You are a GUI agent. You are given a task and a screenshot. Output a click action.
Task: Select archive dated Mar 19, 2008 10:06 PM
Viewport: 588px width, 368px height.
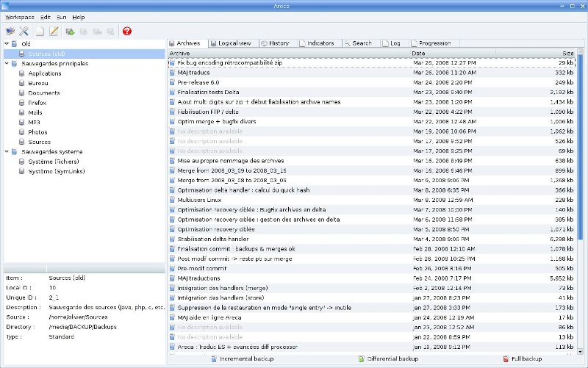[x=372, y=131]
